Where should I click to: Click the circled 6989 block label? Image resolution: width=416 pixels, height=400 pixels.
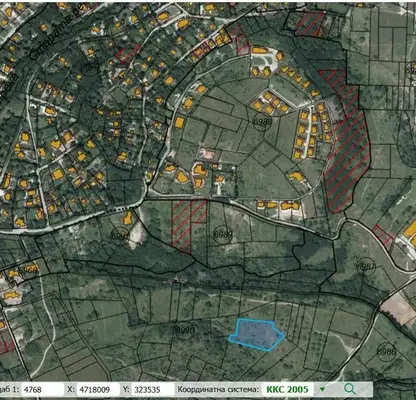click(x=223, y=235)
